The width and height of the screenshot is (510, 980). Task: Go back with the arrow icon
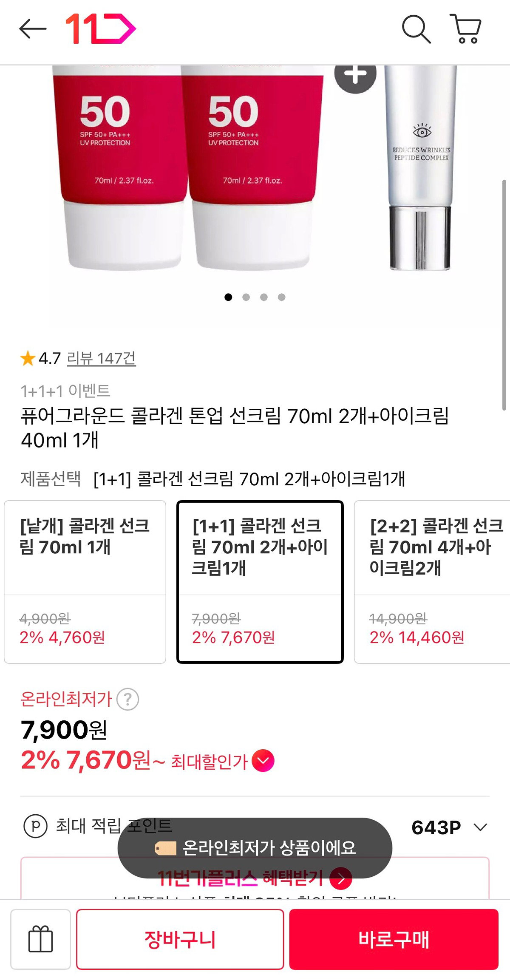[33, 29]
